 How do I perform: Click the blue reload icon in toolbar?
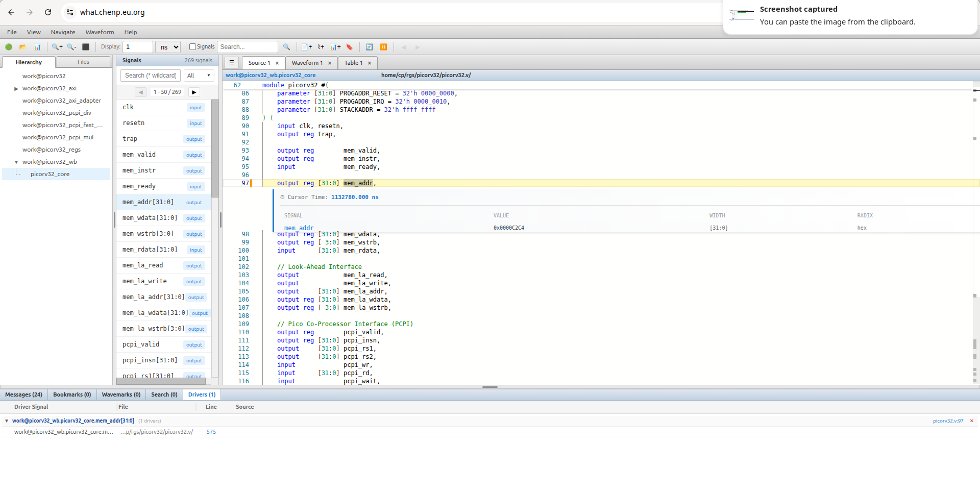369,47
